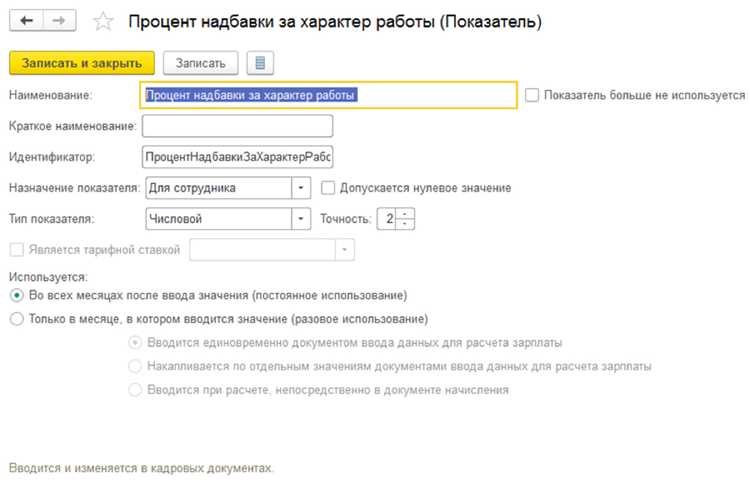Add form to favorites with star icon
Viewport: 750px width, 483px height.
click(x=103, y=22)
